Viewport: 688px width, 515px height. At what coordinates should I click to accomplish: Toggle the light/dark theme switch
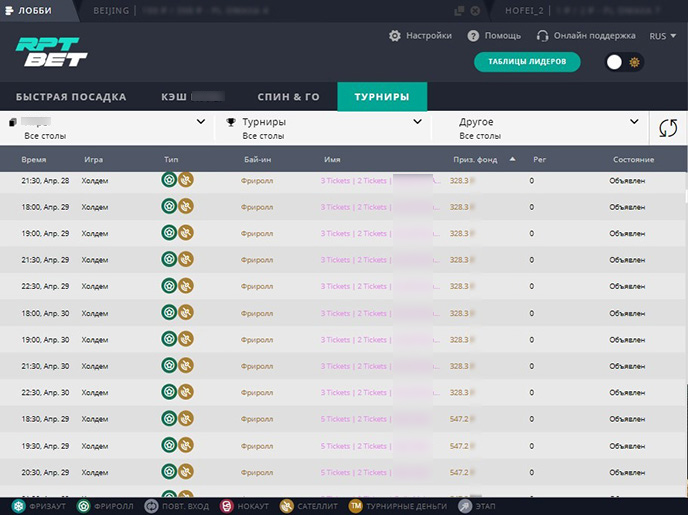pyautogui.click(x=625, y=62)
